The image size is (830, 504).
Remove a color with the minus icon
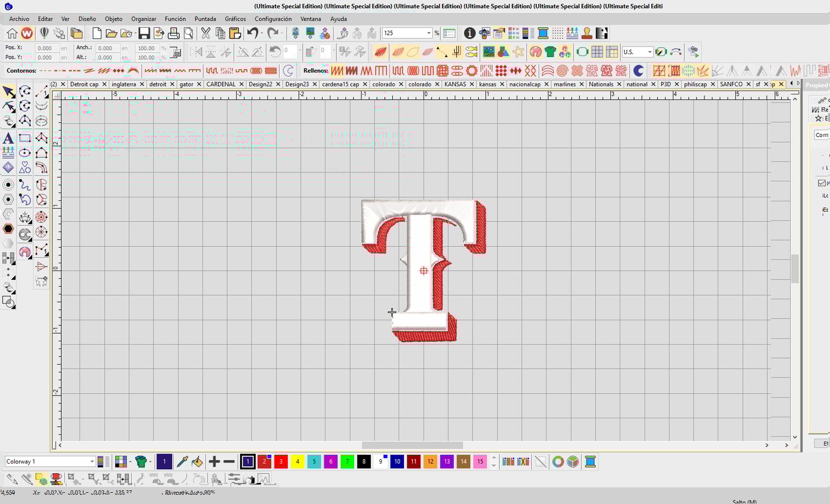pyautogui.click(x=229, y=461)
